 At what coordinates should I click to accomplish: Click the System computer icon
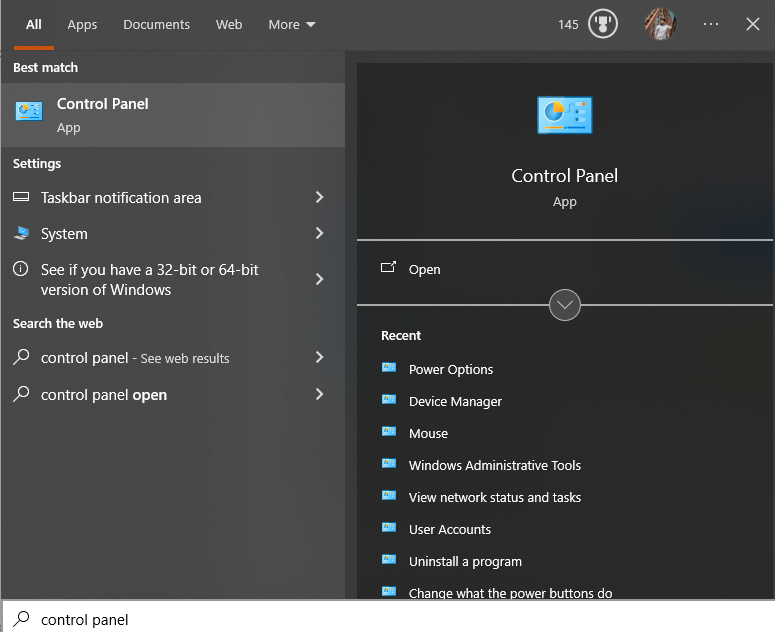click(21, 233)
